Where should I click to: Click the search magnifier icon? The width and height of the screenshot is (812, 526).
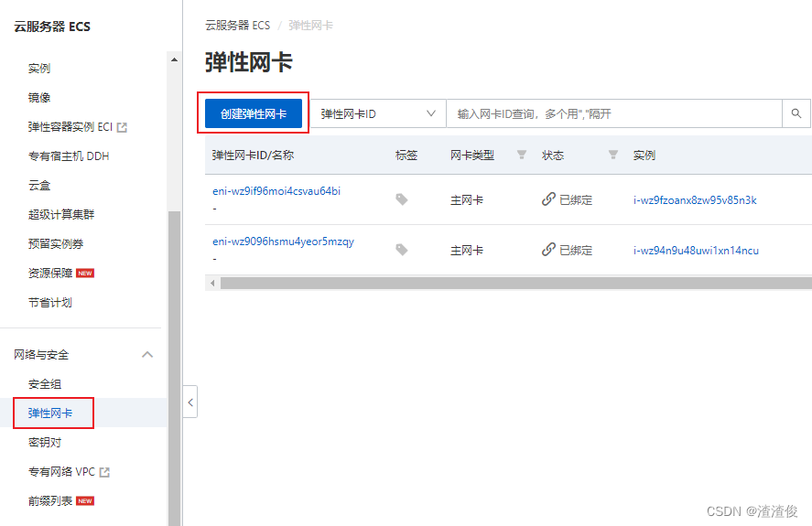[x=796, y=113]
